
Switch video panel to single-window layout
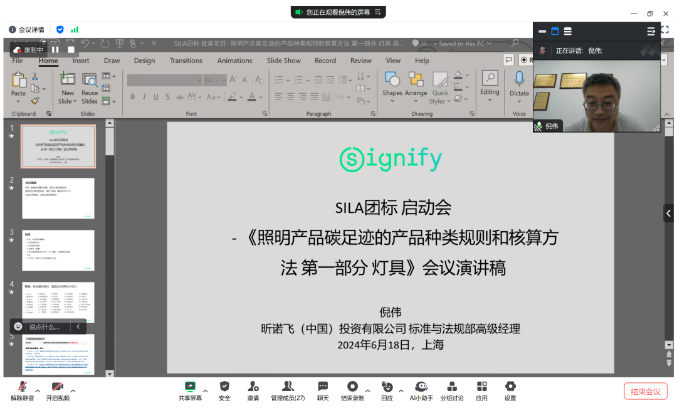click(555, 31)
